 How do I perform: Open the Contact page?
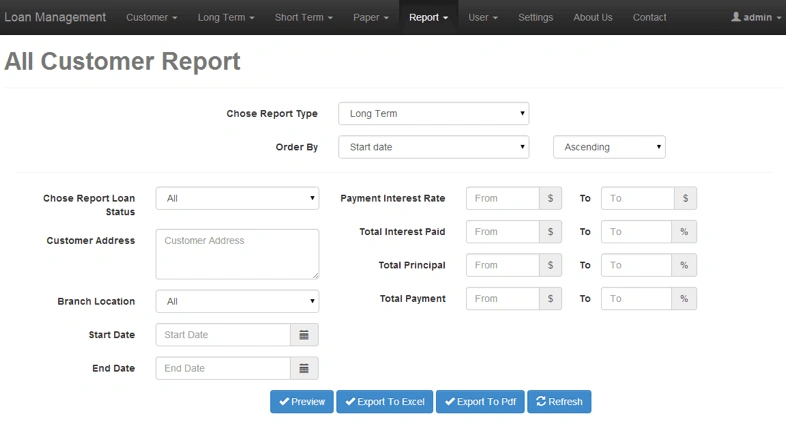pyautogui.click(x=649, y=17)
